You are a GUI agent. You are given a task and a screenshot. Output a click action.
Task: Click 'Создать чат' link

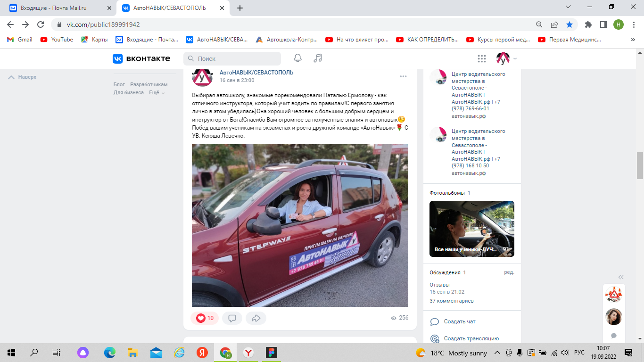pos(459,321)
